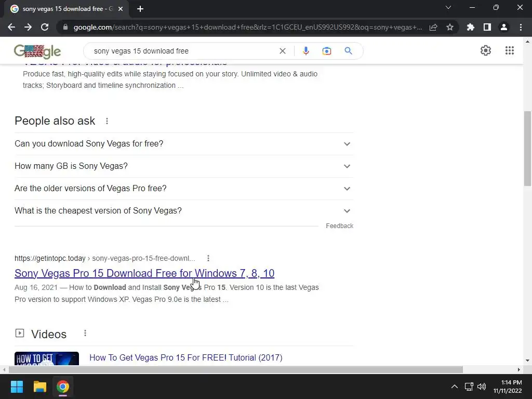
Task: Select the 'sony vegas 15 download free' tab
Action: (x=64, y=9)
